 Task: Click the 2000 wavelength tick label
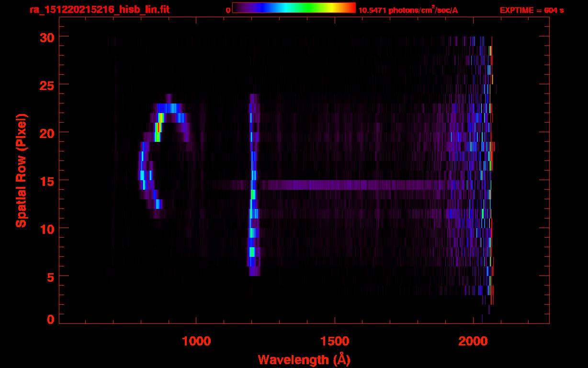click(x=473, y=341)
